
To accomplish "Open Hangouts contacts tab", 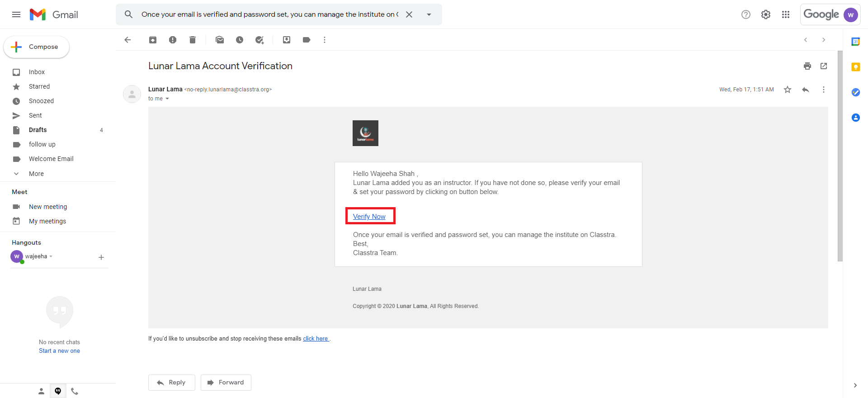I will click(x=41, y=391).
